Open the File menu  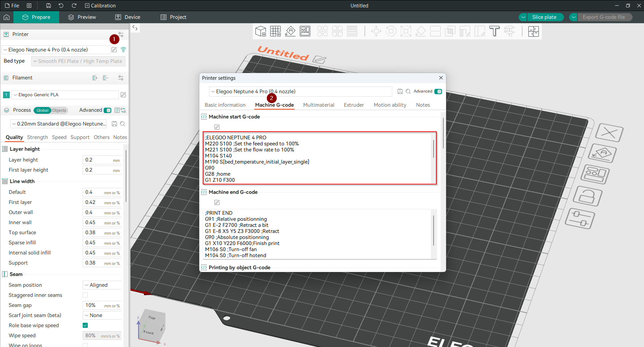pyautogui.click(x=12, y=5)
